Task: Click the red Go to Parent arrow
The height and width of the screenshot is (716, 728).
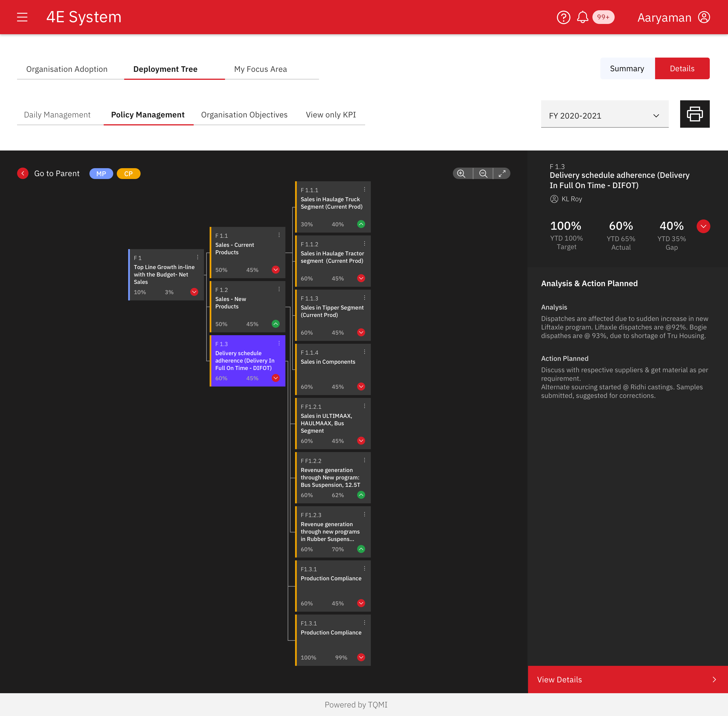Action: (23, 173)
